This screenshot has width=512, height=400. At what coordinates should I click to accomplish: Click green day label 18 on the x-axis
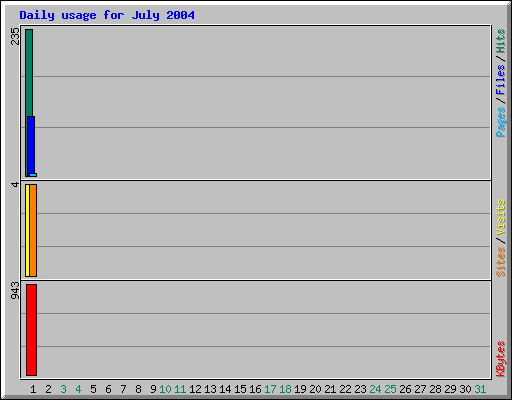pos(285,389)
